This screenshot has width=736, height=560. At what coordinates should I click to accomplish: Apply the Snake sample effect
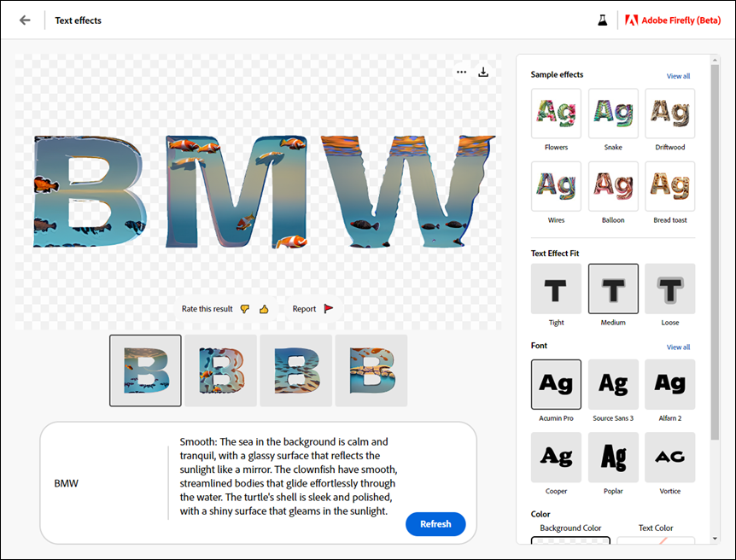click(x=613, y=114)
